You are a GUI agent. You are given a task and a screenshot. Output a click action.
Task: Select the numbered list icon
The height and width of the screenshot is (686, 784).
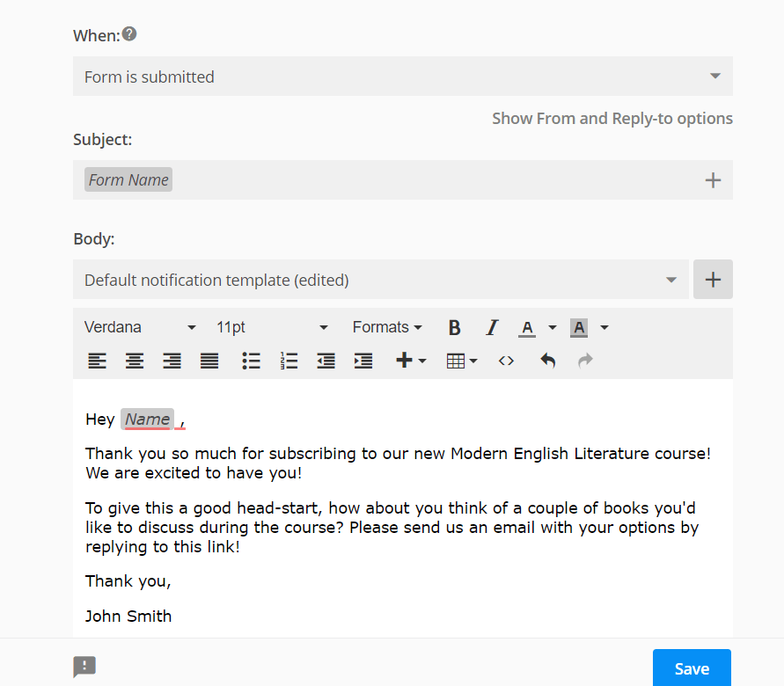289,361
